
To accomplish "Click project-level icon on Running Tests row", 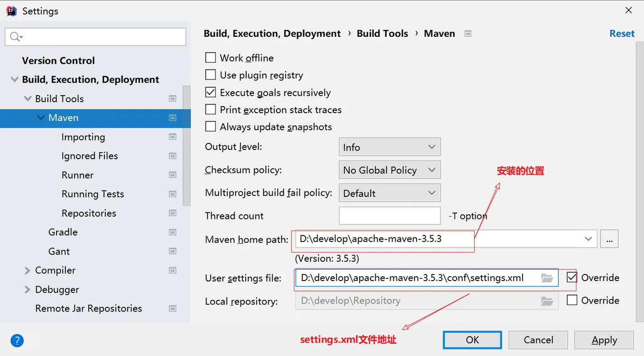I will click(172, 194).
